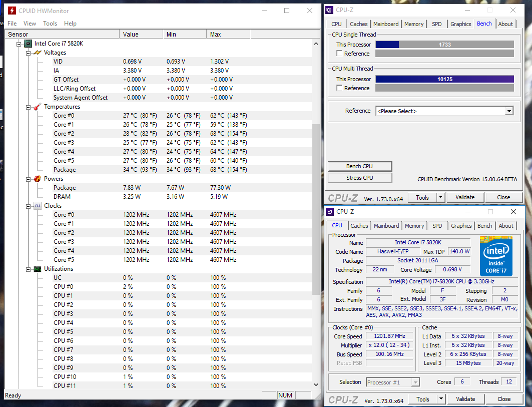Open the Tools dropdown arrow in the bench window
The image size is (532, 407).
[440, 197]
